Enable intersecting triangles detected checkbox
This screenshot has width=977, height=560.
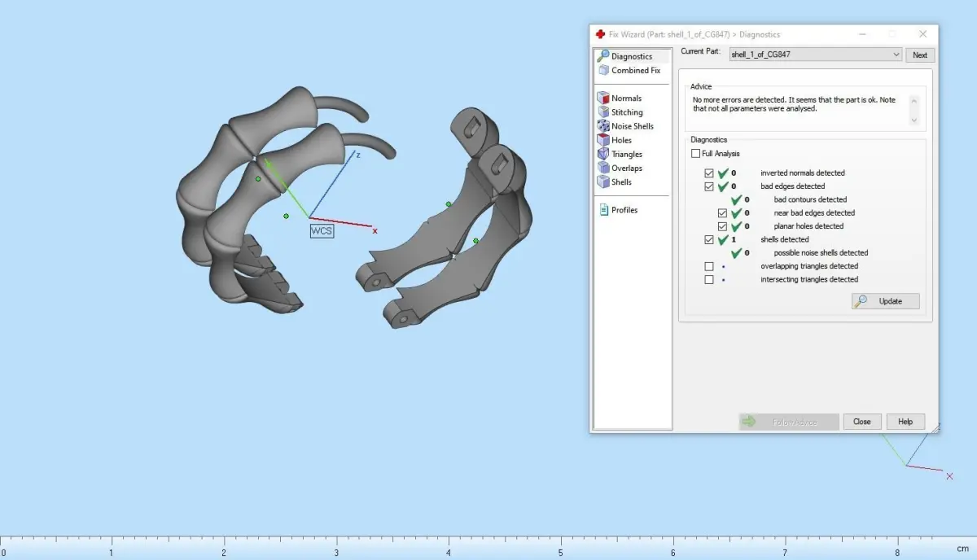point(709,280)
